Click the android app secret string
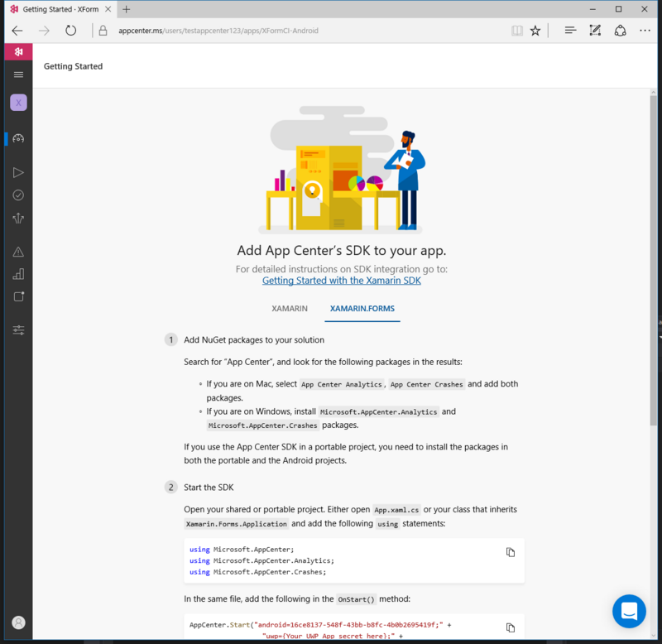The height and width of the screenshot is (644, 662). point(348,625)
